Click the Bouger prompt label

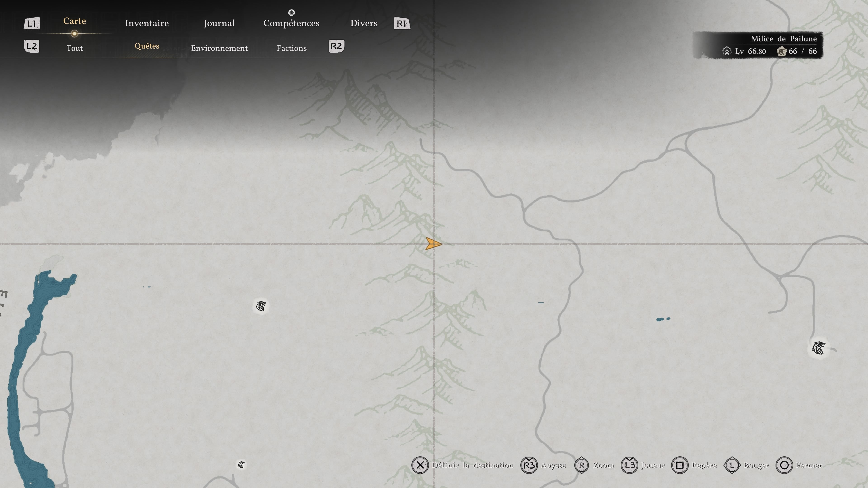coord(756,465)
